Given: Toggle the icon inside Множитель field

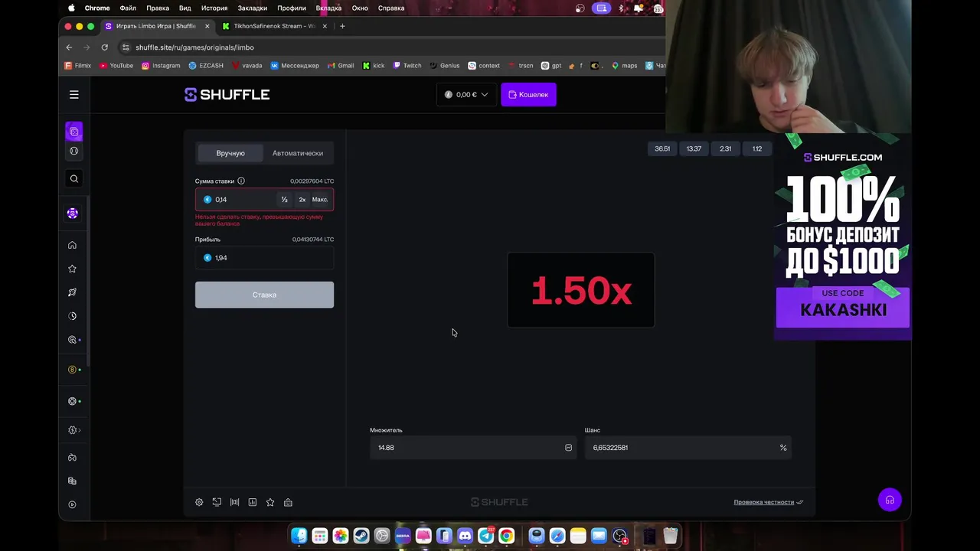Looking at the screenshot, I should [568, 448].
